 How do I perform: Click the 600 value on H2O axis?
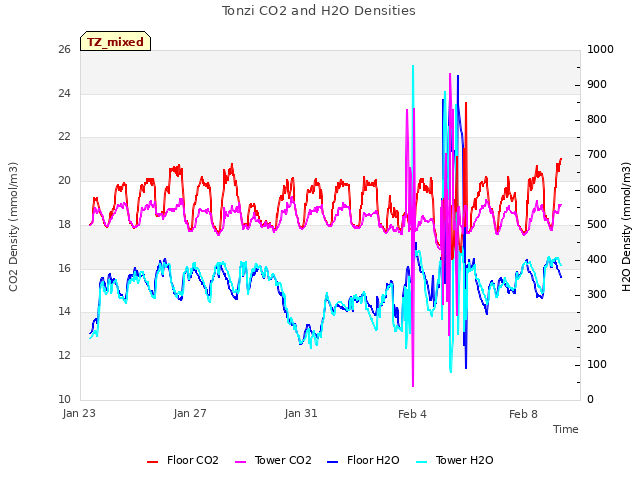[597, 190]
